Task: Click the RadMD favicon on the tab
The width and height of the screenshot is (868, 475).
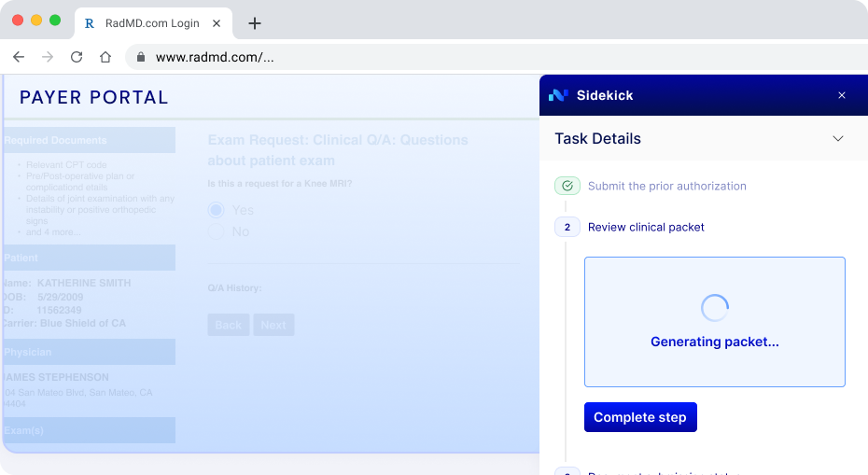Action: pyautogui.click(x=89, y=23)
